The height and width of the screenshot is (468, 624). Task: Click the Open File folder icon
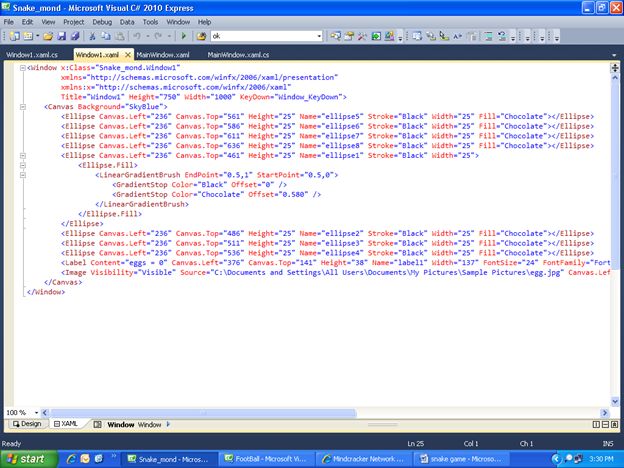coord(48,36)
